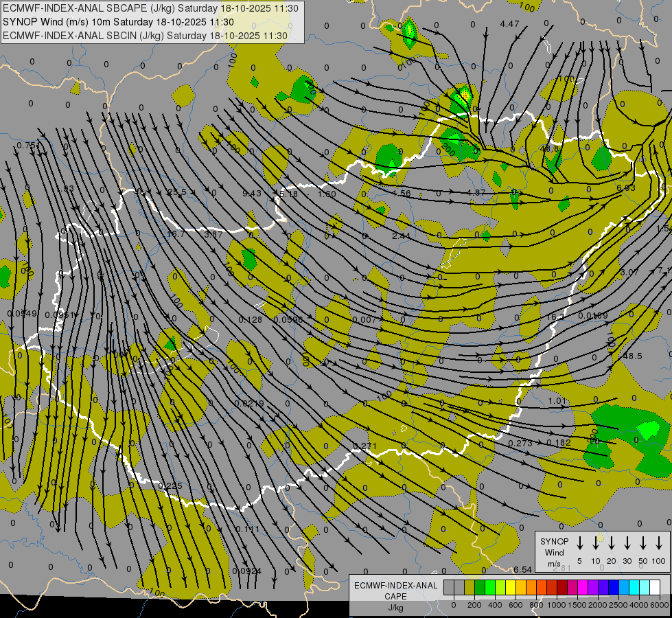
Task: Click the 48.8 value on the map
Action: pyautogui.click(x=549, y=148)
